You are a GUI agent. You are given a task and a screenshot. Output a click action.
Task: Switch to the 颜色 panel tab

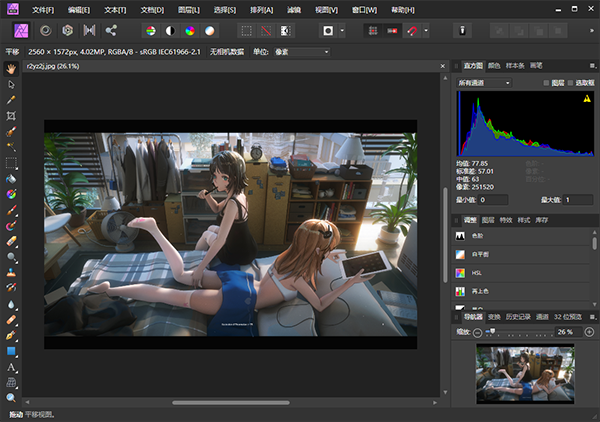click(494, 65)
